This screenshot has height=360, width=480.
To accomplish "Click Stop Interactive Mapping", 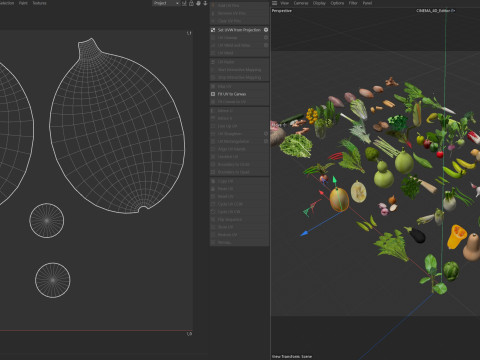I will (x=239, y=77).
